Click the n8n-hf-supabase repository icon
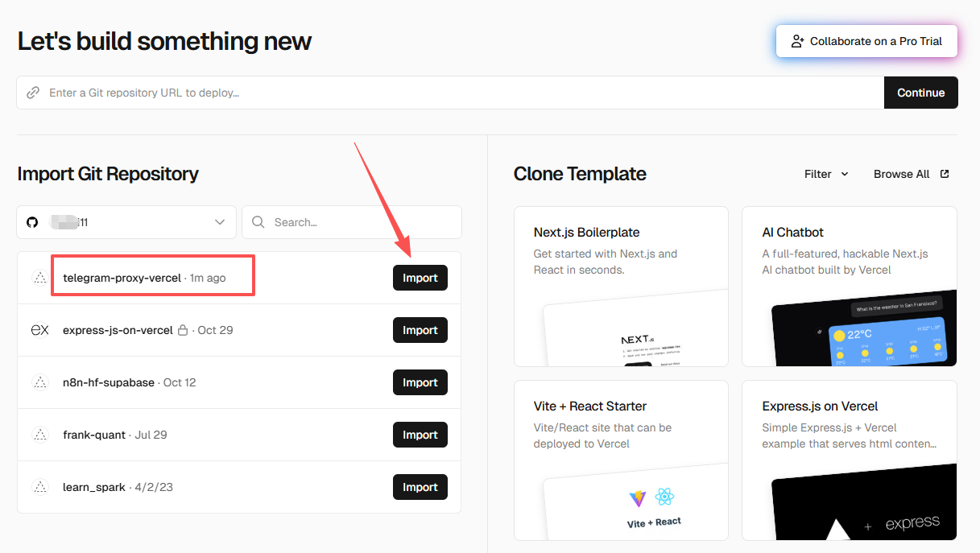 pyautogui.click(x=39, y=382)
